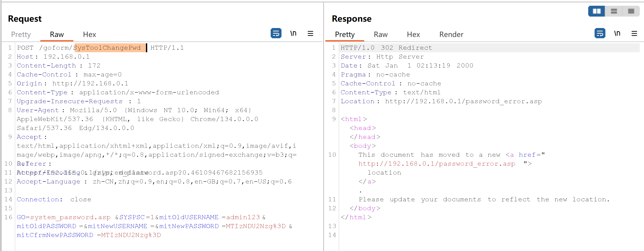The width and height of the screenshot is (644, 251).
Task: Select the Request Raw tab
Action: coord(57,35)
